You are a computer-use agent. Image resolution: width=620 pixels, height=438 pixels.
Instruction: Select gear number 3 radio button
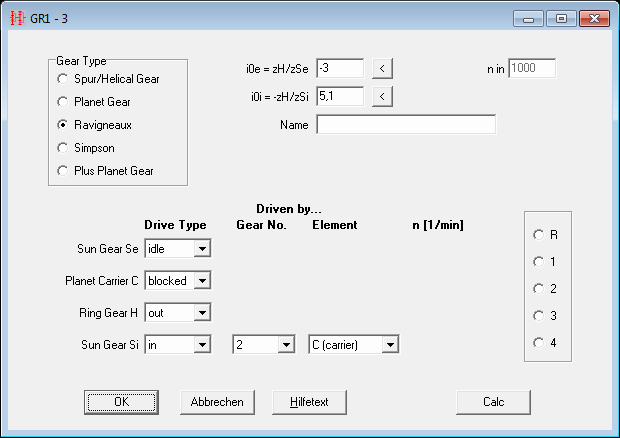(540, 315)
